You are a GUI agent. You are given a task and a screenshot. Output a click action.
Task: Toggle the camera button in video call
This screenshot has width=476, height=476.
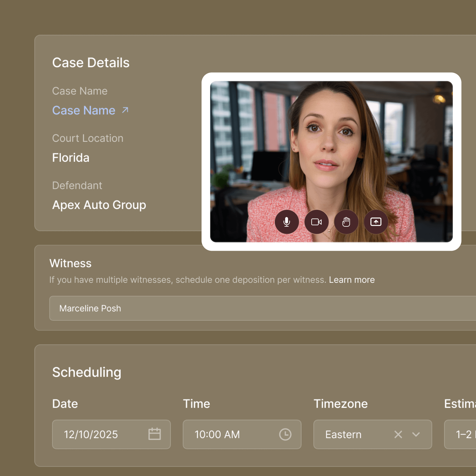tap(316, 222)
